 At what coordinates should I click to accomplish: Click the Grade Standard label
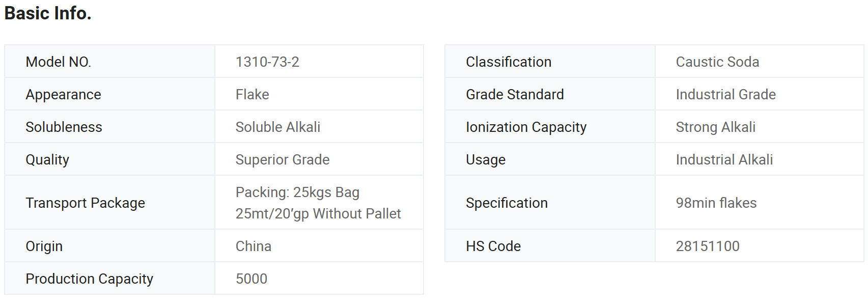click(x=515, y=95)
